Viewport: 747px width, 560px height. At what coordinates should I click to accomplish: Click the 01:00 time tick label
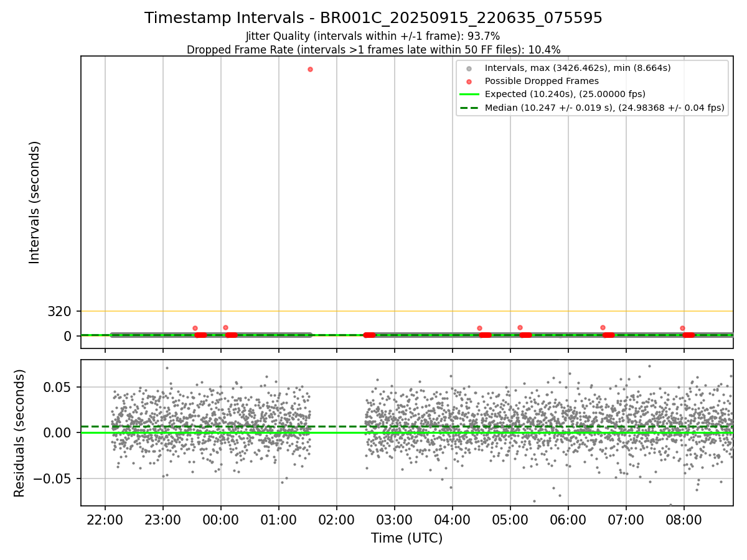coord(279,519)
